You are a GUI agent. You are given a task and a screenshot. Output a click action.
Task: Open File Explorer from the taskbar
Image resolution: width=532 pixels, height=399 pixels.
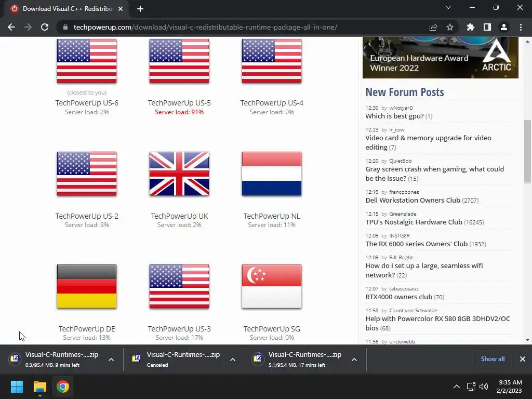click(x=39, y=387)
